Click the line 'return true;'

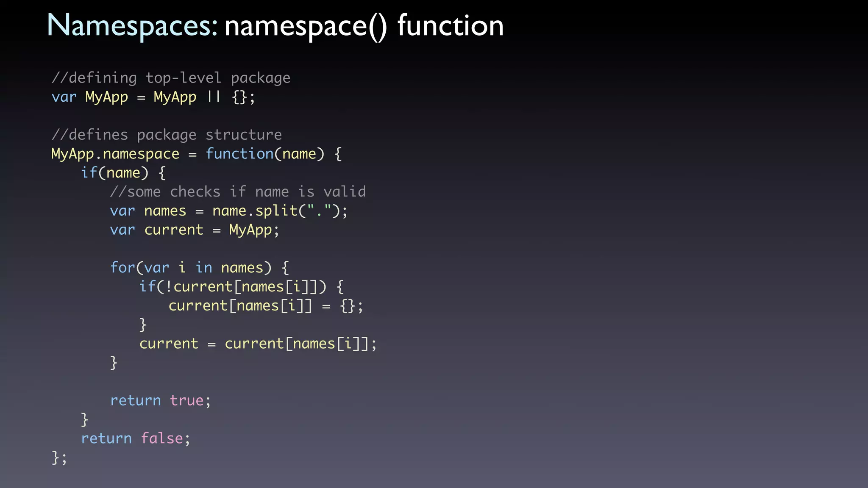(160, 401)
